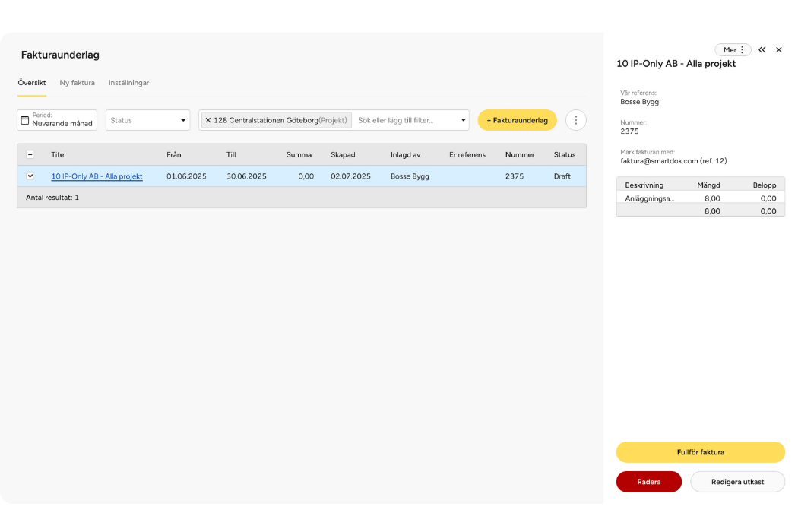798x532 pixels.
Task: Click the Anläggningsa... description row in side panel
Action: pos(700,198)
